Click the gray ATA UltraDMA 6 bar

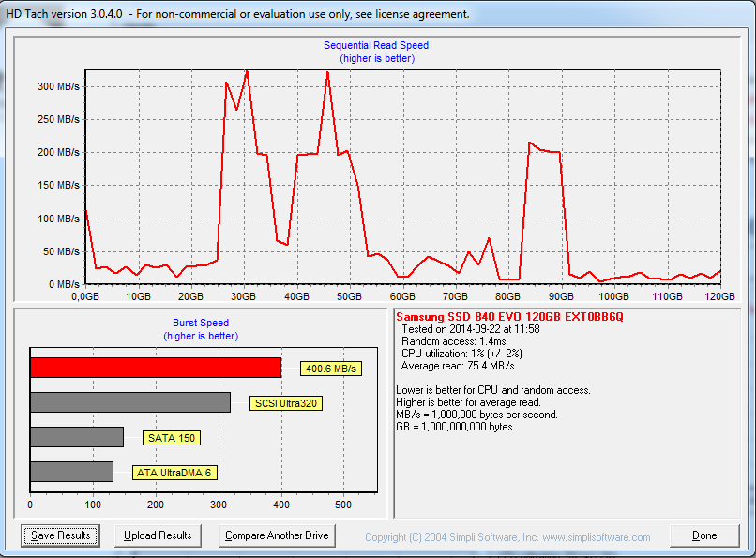click(x=71, y=472)
